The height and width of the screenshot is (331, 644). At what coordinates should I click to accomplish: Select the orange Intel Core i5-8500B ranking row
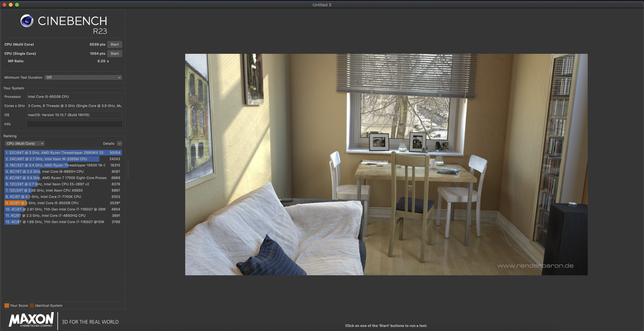(63, 203)
